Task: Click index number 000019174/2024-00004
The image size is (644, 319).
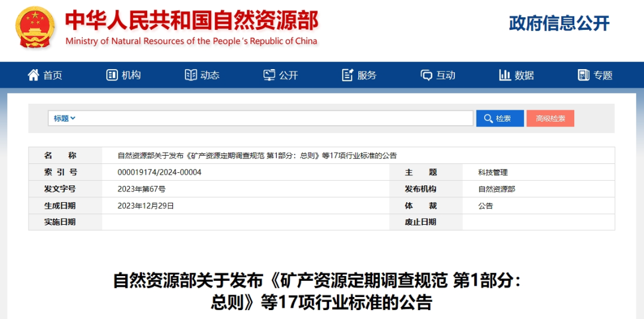Action: pos(159,172)
